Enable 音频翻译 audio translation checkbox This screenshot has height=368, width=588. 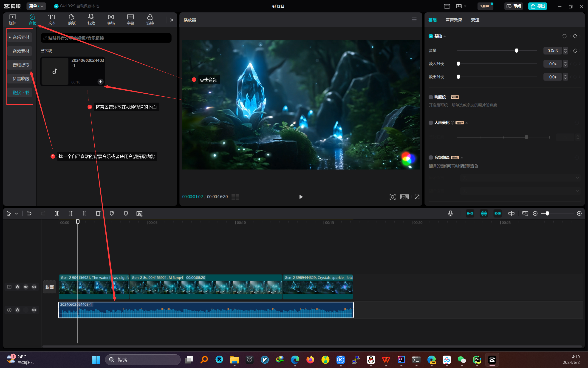click(x=431, y=158)
